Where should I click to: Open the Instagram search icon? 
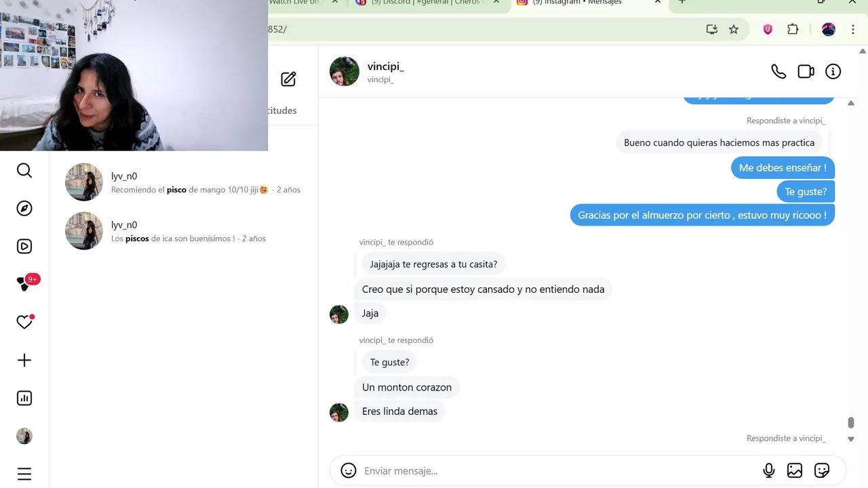tap(24, 170)
